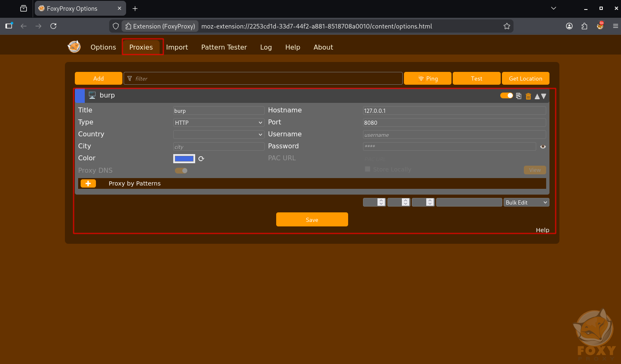This screenshot has width=621, height=364.
Task: Delete burp proxy with trash icon
Action: [528, 96]
